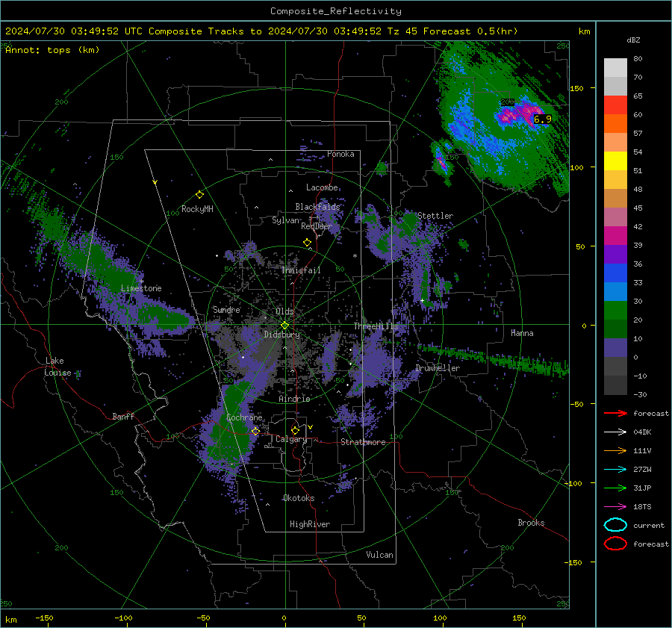Click the blue 36 dBZ color swatch
The width and height of the screenshot is (672, 628).
615,273
